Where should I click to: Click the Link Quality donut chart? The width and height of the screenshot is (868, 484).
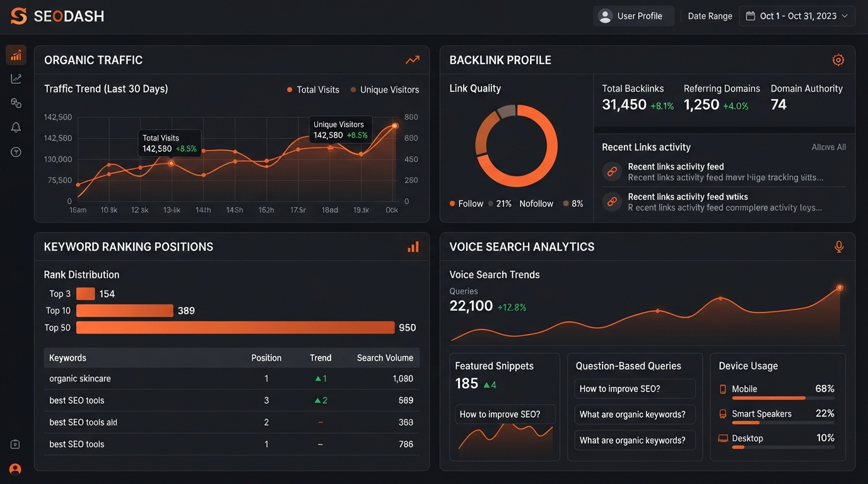coord(516,146)
